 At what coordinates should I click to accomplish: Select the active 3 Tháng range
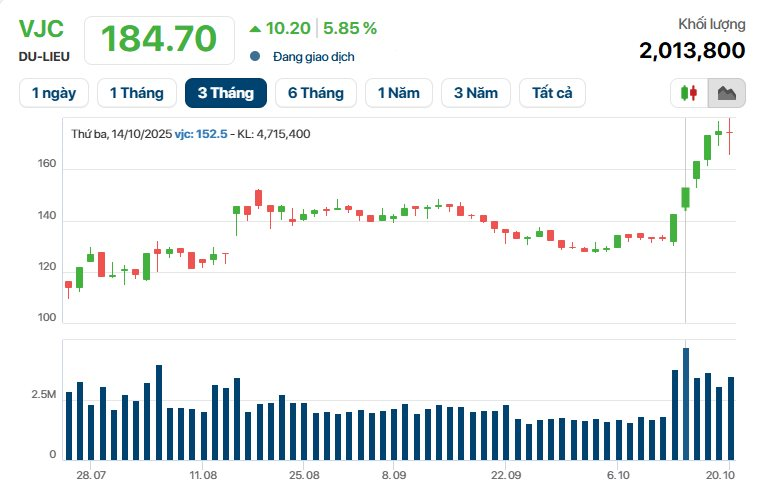pos(225,93)
